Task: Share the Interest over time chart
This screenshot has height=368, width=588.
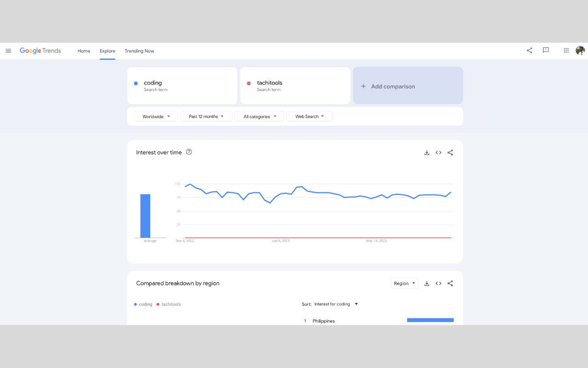Action: [x=450, y=152]
